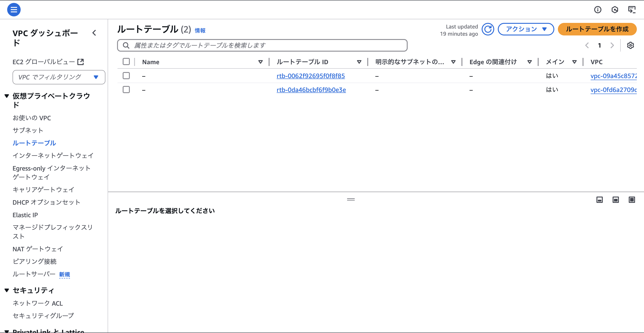Screen dimensions: 644x333
Task: Open the navigation hamburger menu
Action: pos(14,9)
